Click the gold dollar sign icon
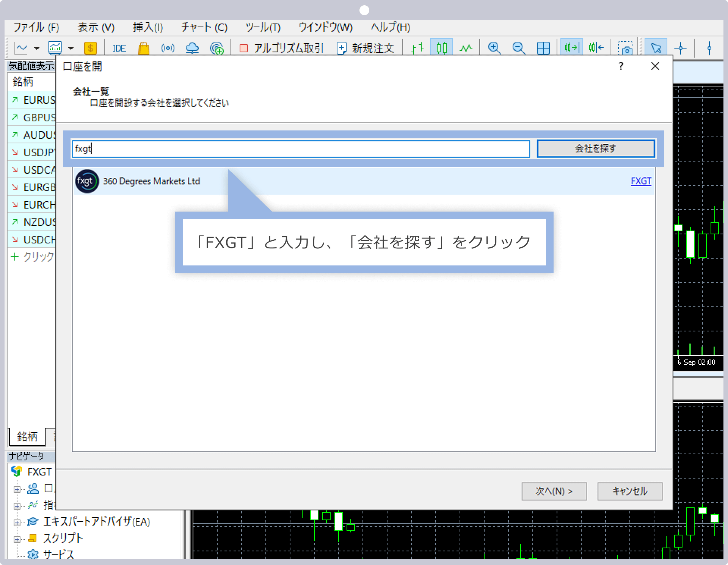Viewport: 728px width, 565px height. click(x=90, y=48)
